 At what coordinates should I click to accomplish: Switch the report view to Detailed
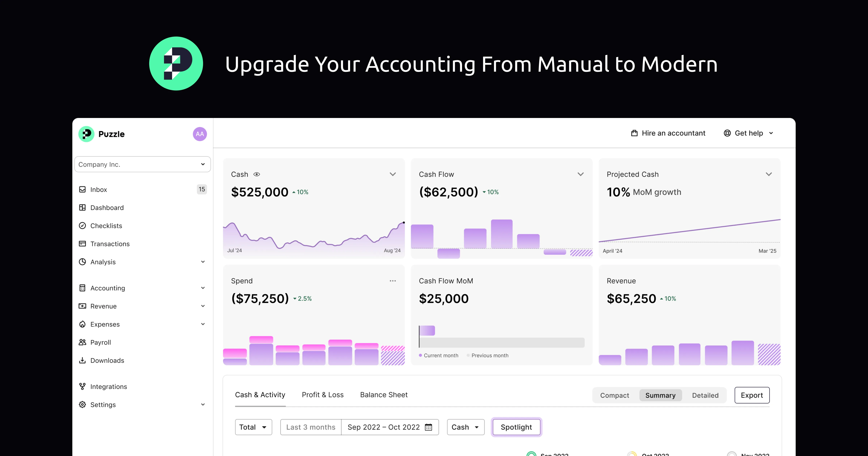click(x=705, y=395)
